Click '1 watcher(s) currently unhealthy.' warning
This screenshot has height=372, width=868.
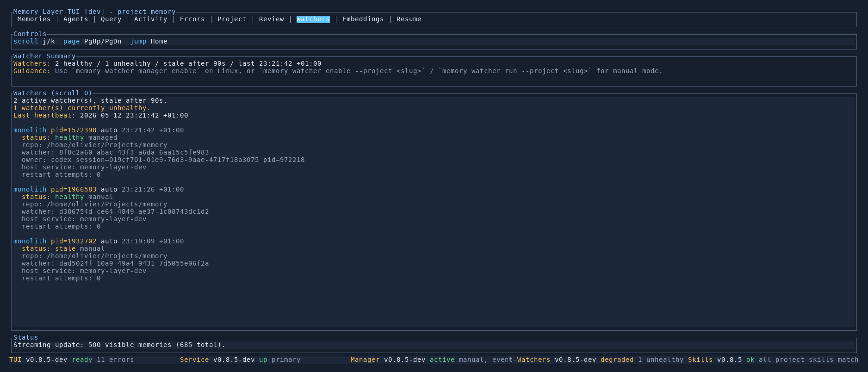(82, 108)
